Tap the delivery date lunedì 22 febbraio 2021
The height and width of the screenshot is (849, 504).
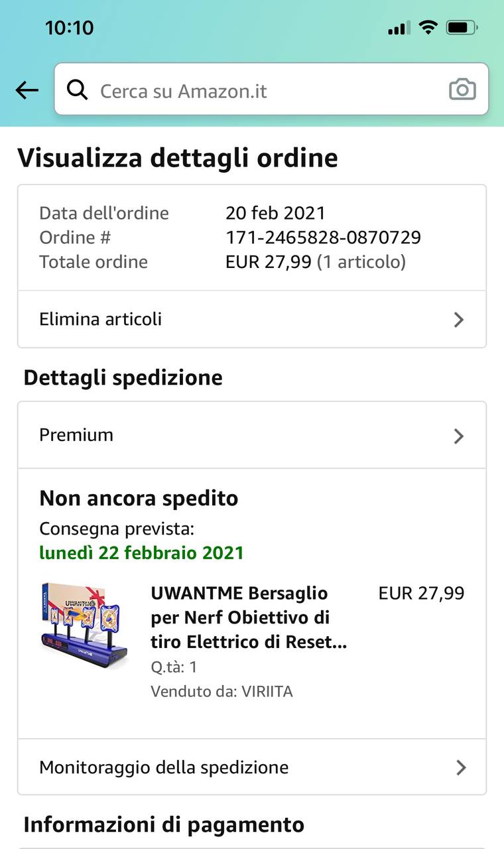coord(141,553)
